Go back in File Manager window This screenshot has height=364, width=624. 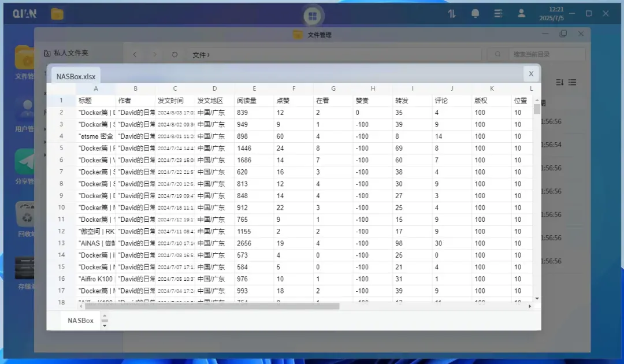135,54
